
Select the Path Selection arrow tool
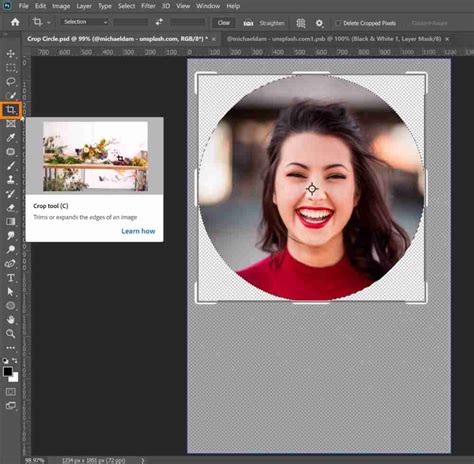pos(11,292)
